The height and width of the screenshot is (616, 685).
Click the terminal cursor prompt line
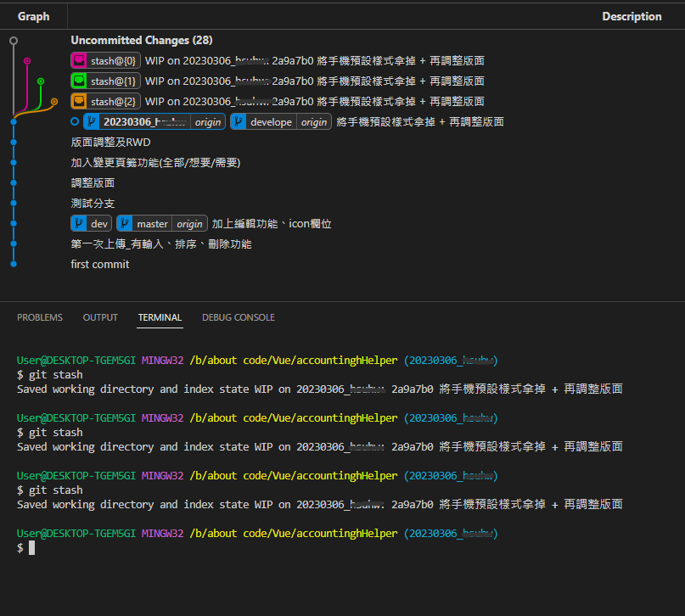(x=25, y=547)
